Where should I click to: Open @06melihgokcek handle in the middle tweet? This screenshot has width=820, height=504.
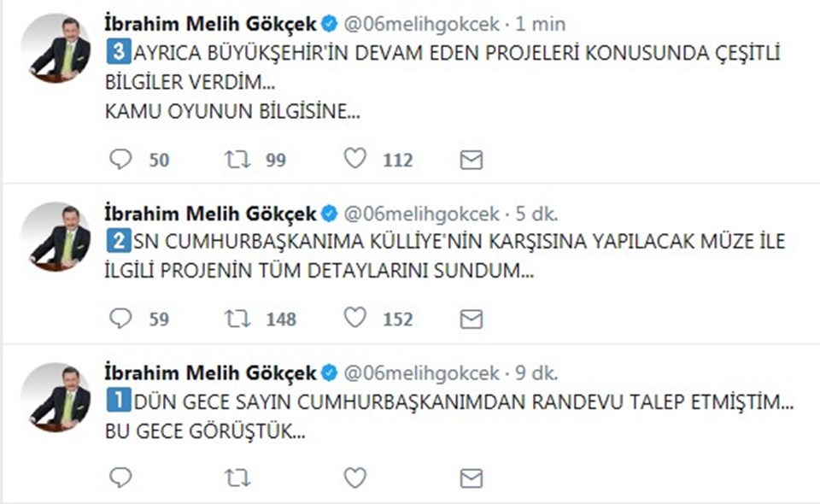pos(421,214)
